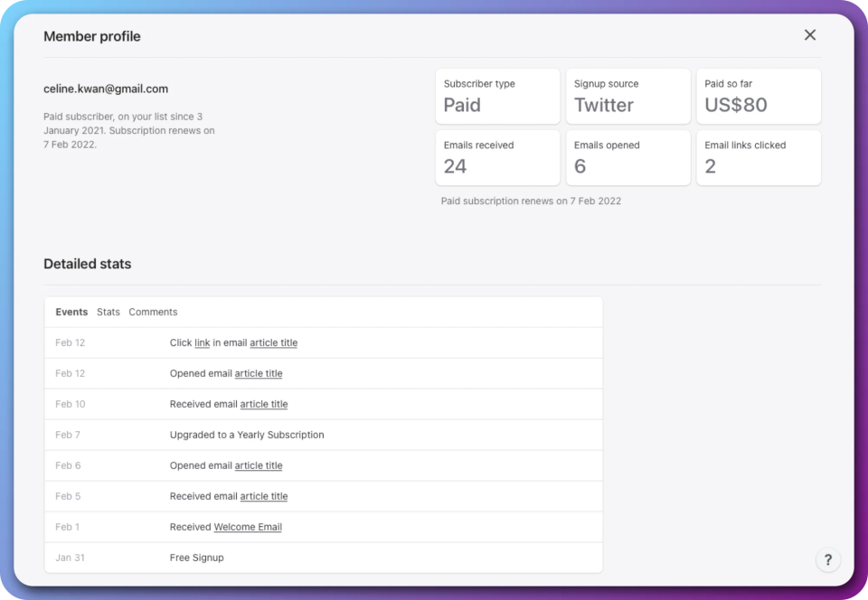Open article title in the "Click link in email" row
This screenshot has height=600, width=868.
273,343
